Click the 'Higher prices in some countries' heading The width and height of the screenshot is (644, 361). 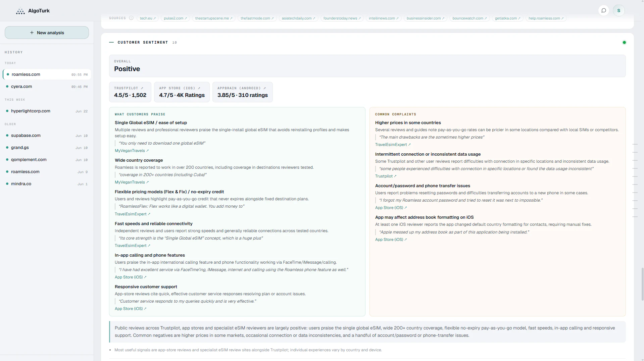point(408,123)
